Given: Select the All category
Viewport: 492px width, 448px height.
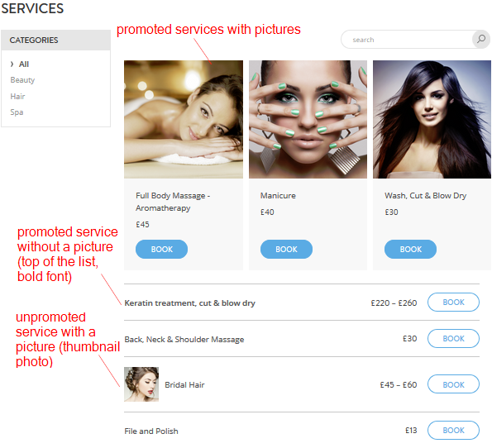Looking at the screenshot, I should coord(24,64).
